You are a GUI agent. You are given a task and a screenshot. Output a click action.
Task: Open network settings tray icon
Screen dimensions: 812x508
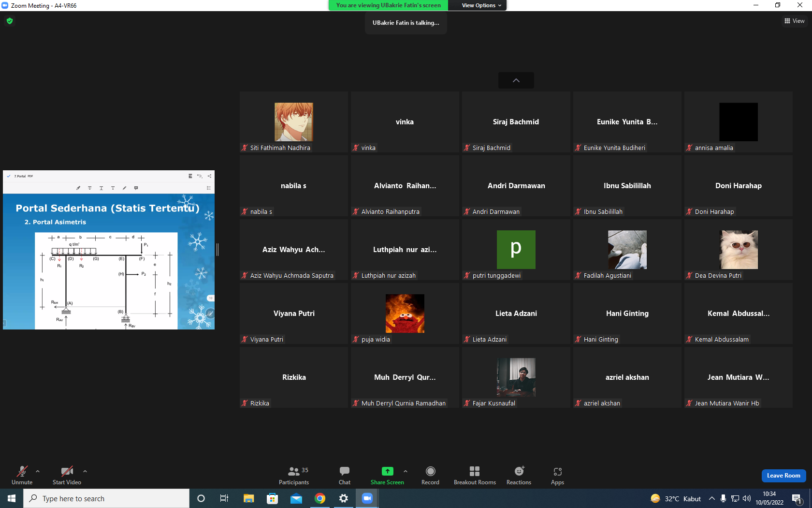coord(735,498)
